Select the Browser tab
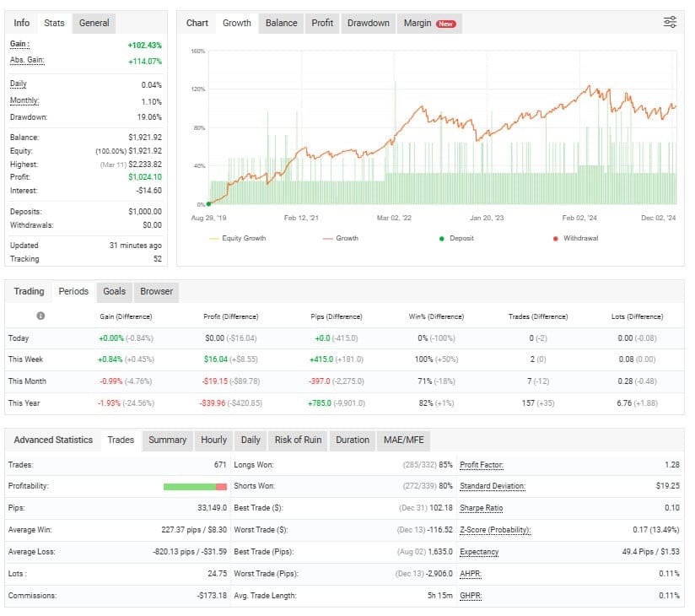Image resolution: width=695 pixels, height=616 pixels. tap(155, 291)
